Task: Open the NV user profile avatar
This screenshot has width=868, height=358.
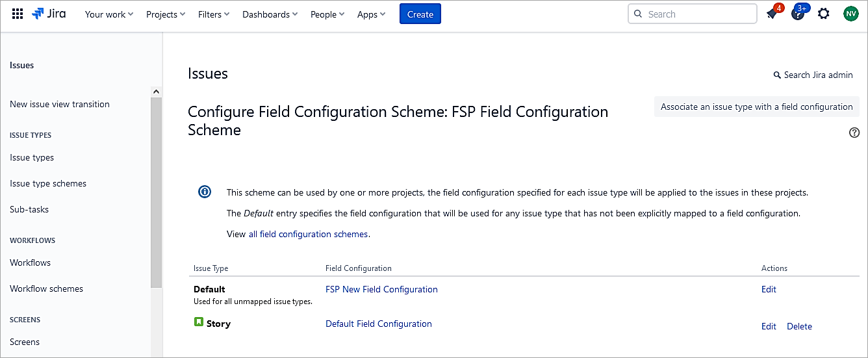Action: pyautogui.click(x=850, y=14)
